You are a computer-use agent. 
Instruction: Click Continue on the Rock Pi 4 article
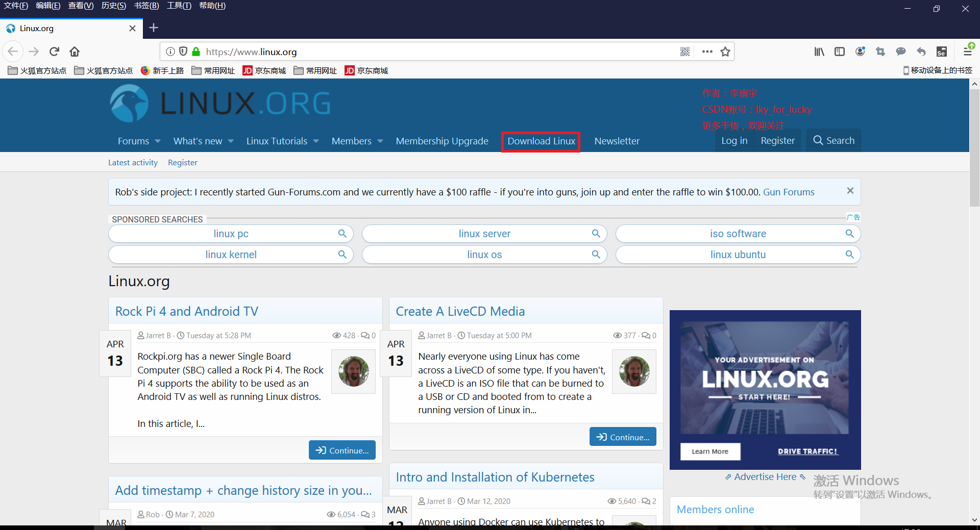click(x=342, y=450)
